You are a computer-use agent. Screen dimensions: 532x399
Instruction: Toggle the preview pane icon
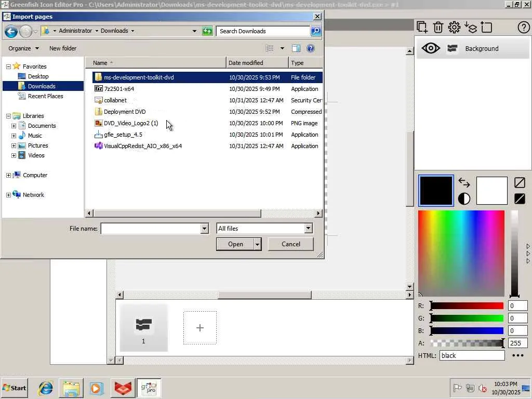coord(296,48)
